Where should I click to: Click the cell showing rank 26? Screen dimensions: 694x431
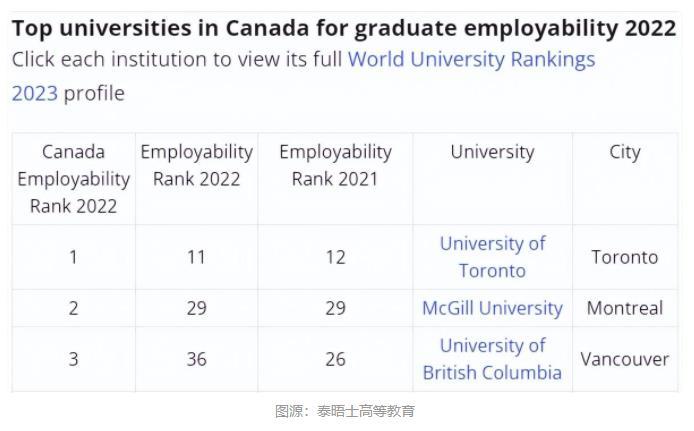point(335,359)
